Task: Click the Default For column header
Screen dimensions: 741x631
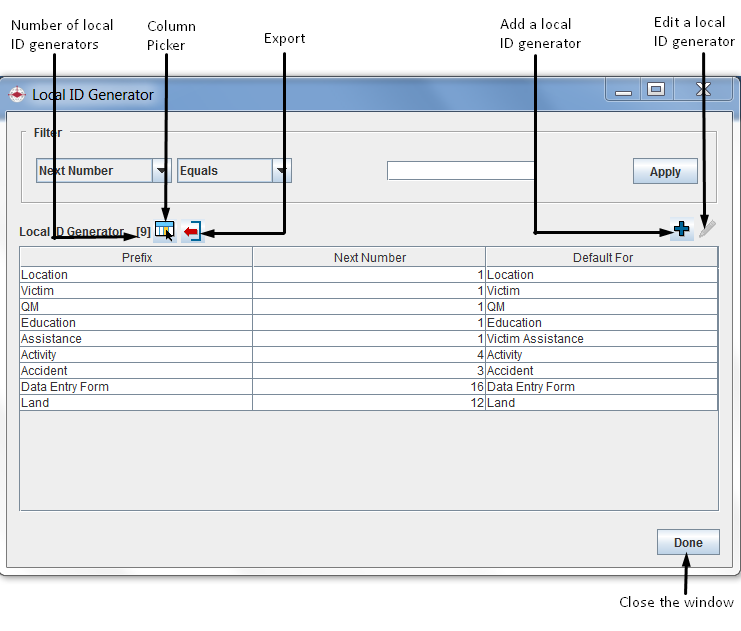Action: 602,258
